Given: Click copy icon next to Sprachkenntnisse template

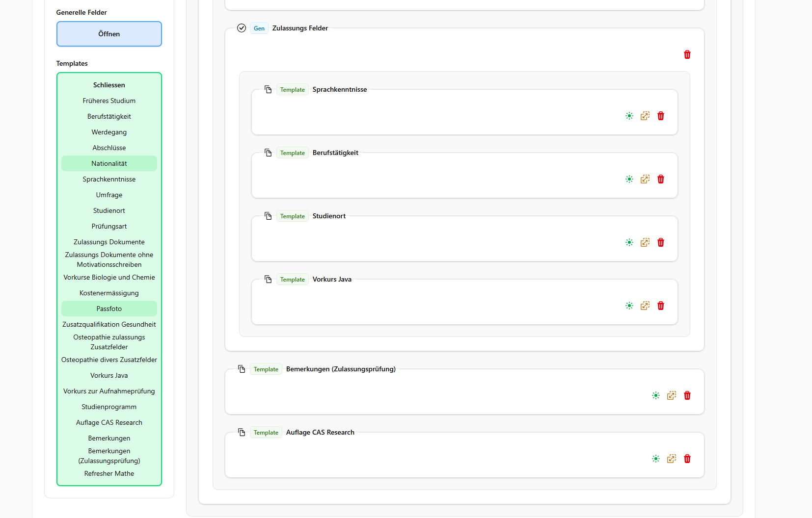Looking at the screenshot, I should click(x=268, y=89).
